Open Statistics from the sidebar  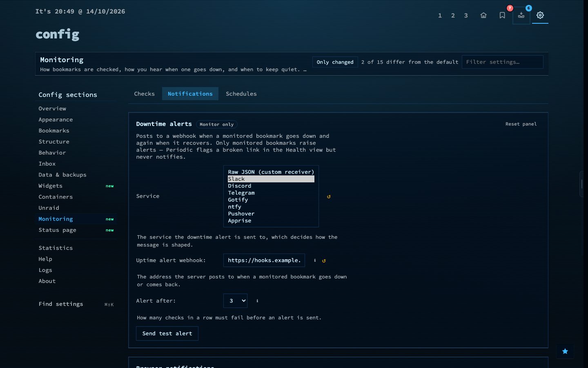(76, 248)
